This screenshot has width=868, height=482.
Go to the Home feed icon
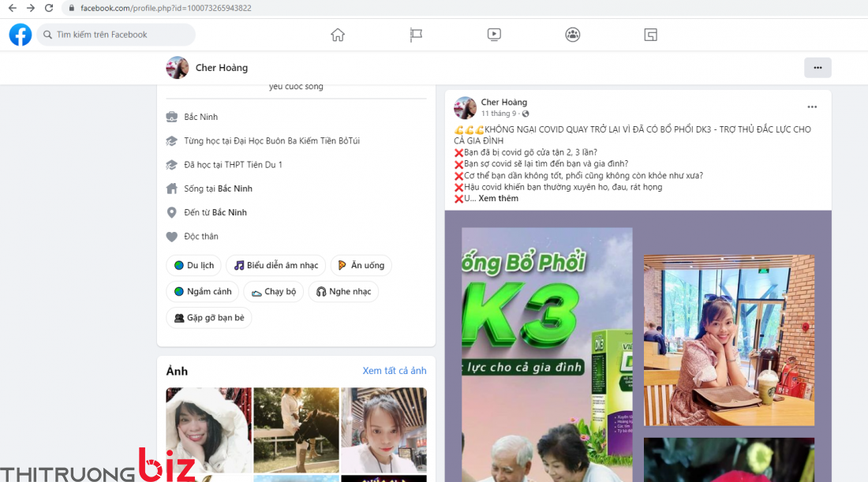[x=338, y=35]
